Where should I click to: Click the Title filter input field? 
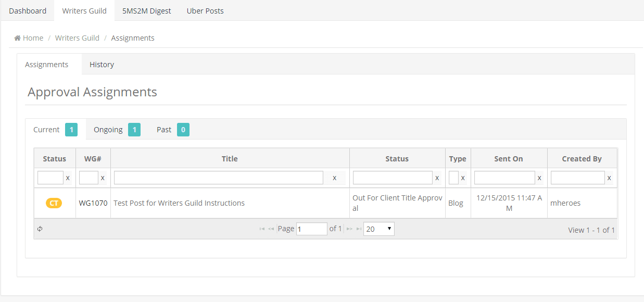point(219,178)
